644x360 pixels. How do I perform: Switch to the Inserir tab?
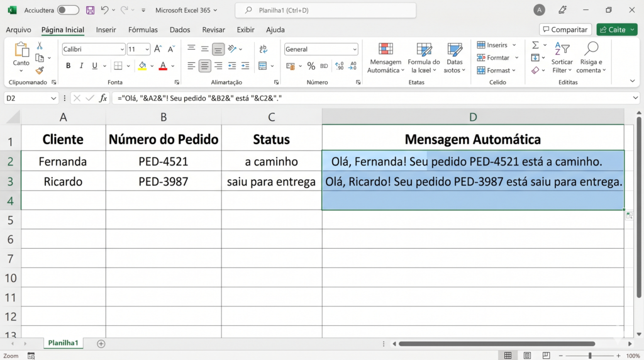(x=106, y=30)
